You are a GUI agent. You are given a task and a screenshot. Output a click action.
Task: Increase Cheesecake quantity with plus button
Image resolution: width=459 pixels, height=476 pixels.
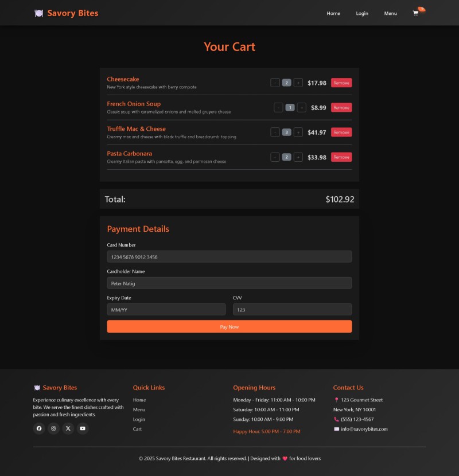pos(298,83)
